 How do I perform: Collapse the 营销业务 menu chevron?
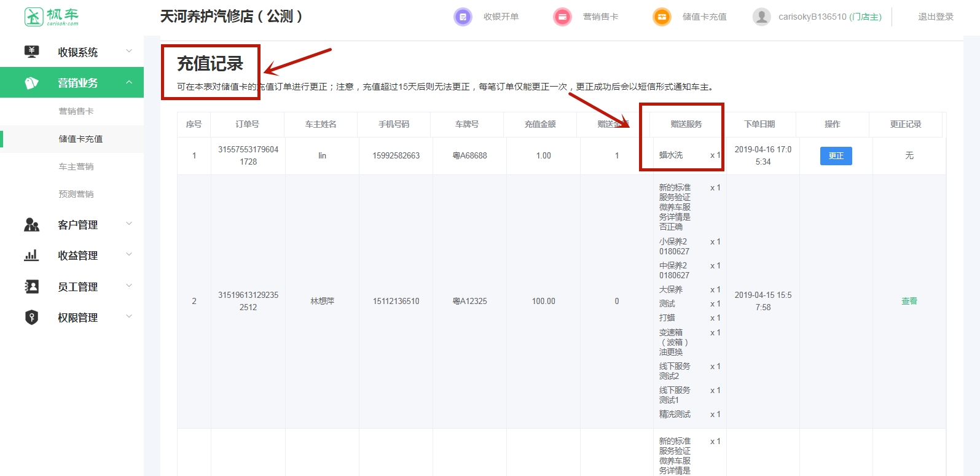click(x=129, y=82)
